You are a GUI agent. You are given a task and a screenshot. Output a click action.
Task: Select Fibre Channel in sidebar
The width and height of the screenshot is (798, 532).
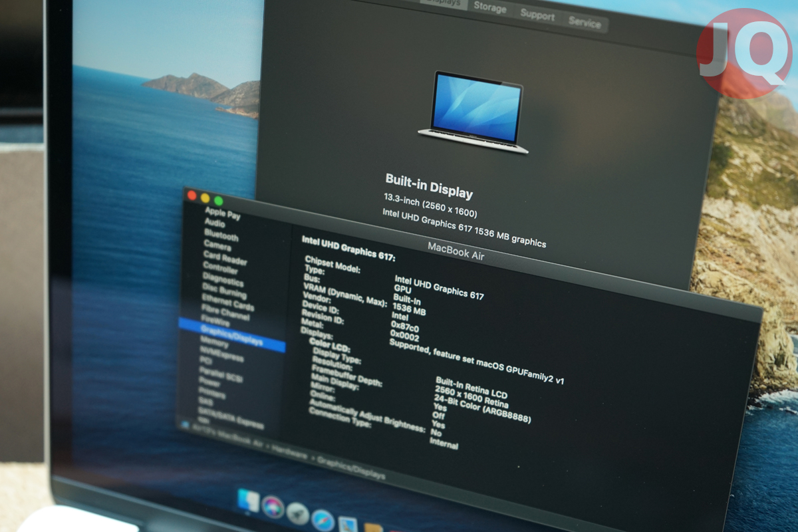click(x=225, y=313)
